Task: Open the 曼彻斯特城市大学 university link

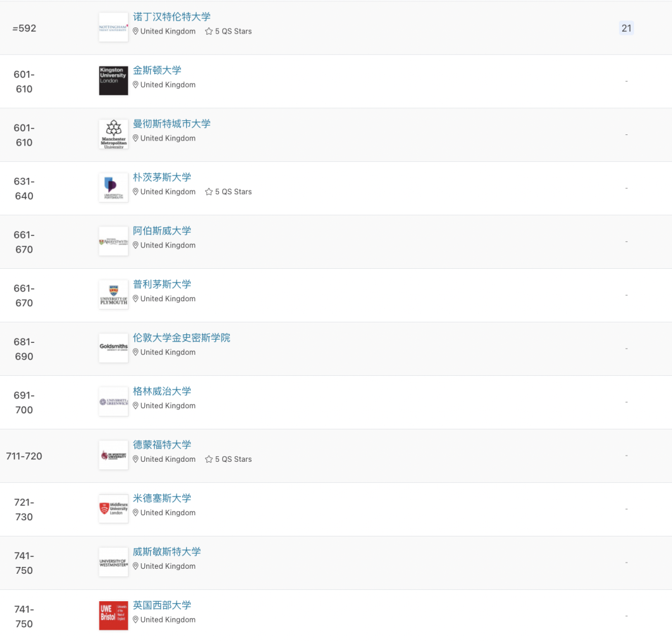Action: 172,124
